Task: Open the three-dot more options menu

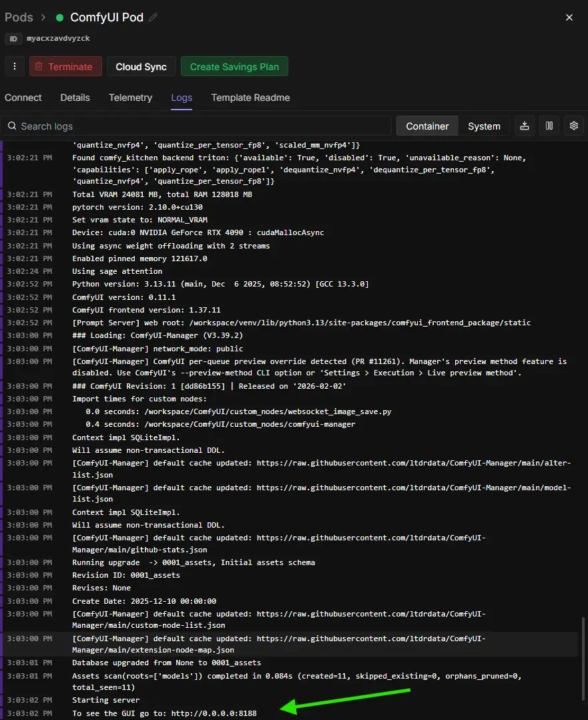Action: click(x=14, y=67)
